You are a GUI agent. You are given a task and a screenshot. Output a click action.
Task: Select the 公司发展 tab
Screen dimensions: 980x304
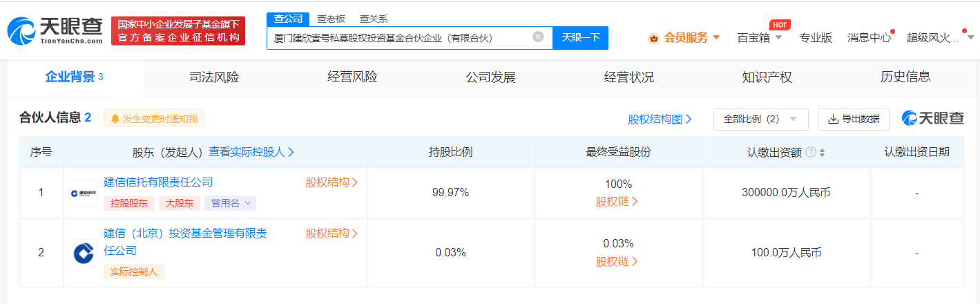pyautogui.click(x=490, y=77)
